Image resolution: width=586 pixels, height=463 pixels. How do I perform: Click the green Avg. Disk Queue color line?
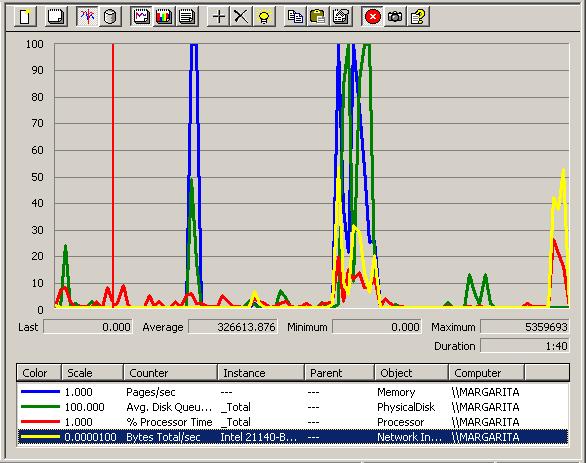(40, 407)
